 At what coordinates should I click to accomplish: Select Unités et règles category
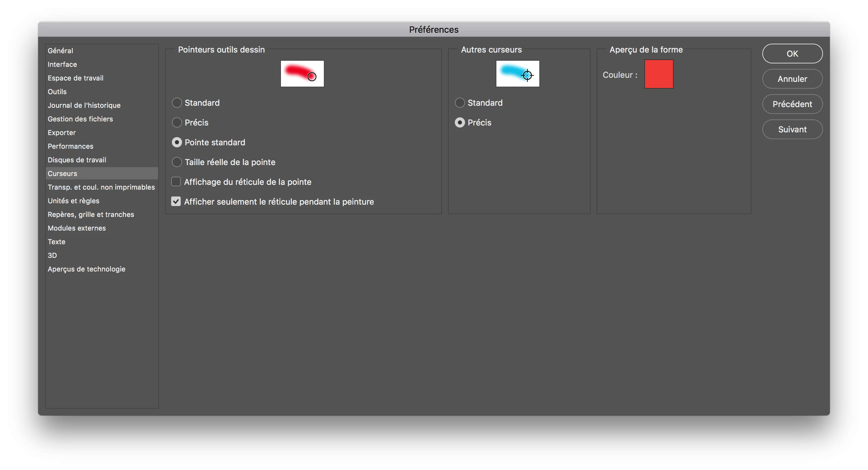point(74,201)
